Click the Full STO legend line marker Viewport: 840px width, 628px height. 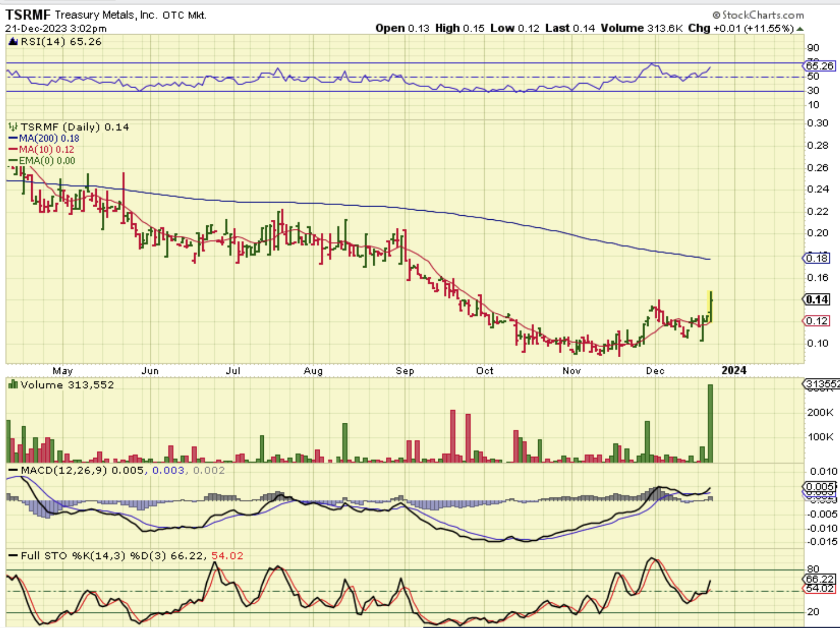tap(13, 556)
